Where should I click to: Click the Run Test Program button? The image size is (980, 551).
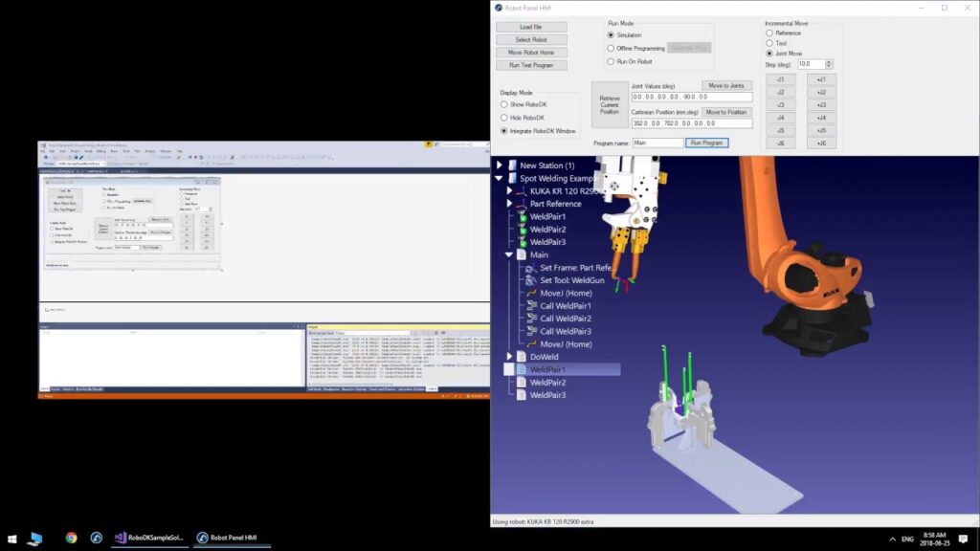pos(531,65)
